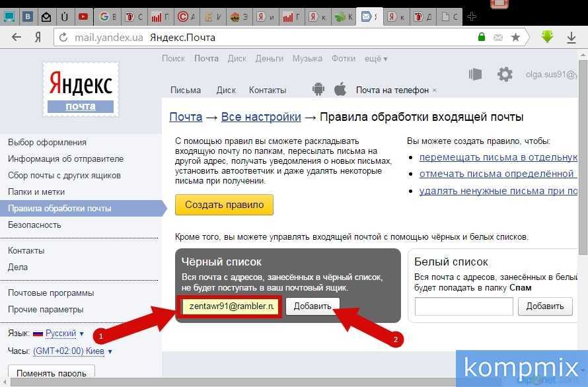Follow the 'Все настройки' breadcrumb link

(x=261, y=117)
